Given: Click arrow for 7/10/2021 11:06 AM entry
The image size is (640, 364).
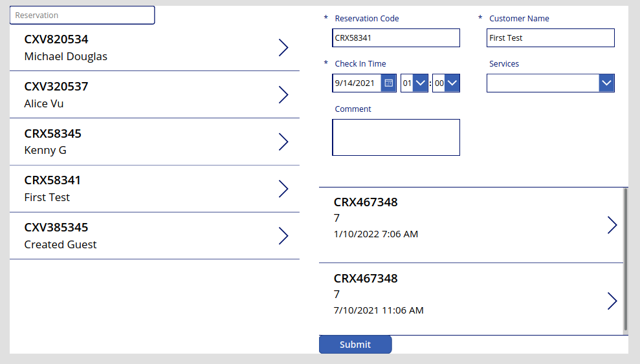Looking at the screenshot, I should click(612, 301).
